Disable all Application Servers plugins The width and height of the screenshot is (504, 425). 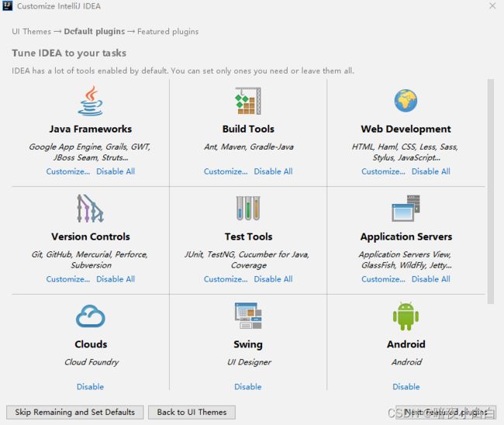(430, 279)
